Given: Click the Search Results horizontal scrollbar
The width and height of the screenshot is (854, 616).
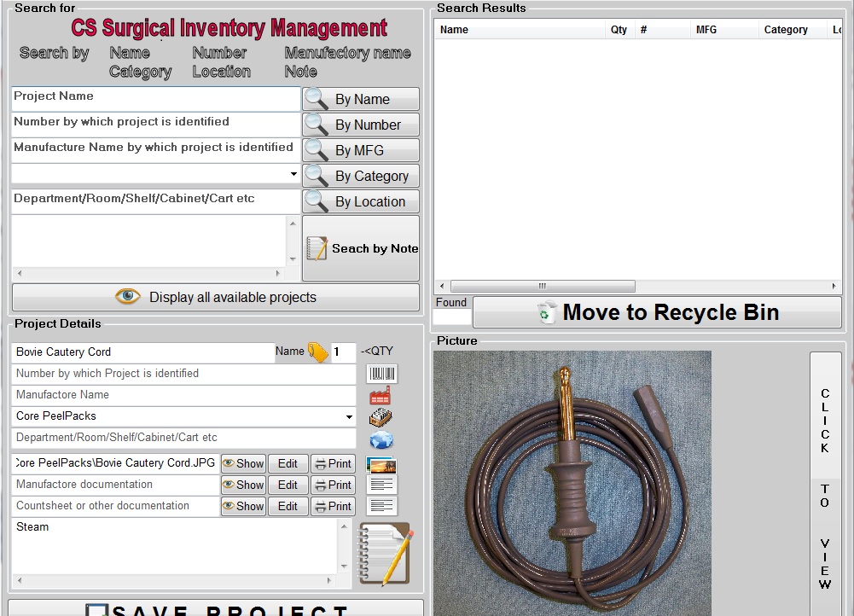Looking at the screenshot, I should [542, 287].
